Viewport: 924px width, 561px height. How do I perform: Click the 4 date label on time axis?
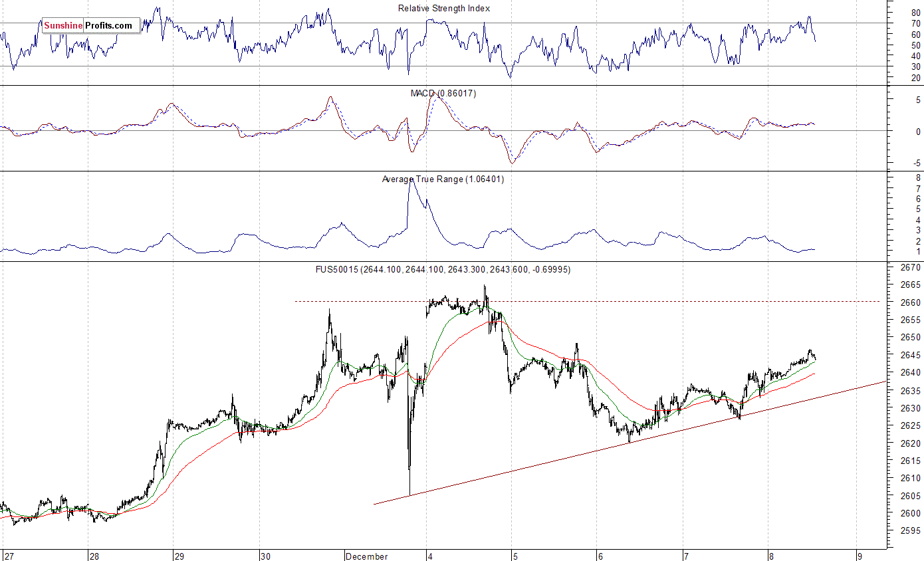click(431, 556)
